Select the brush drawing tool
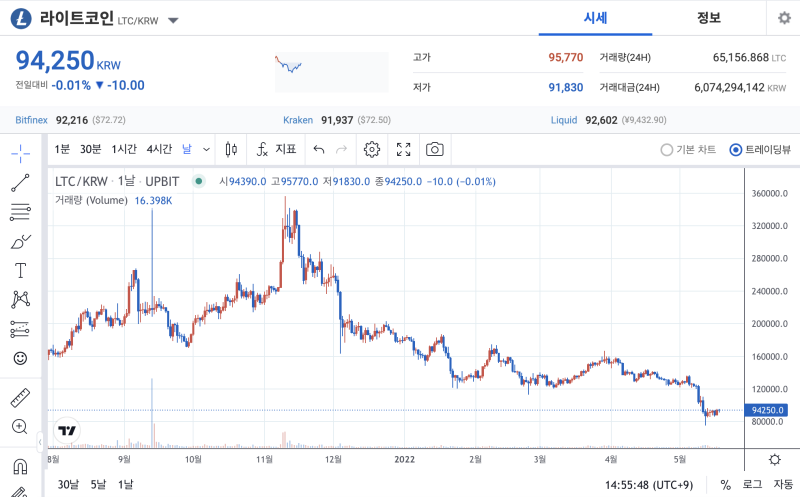 tap(20, 241)
